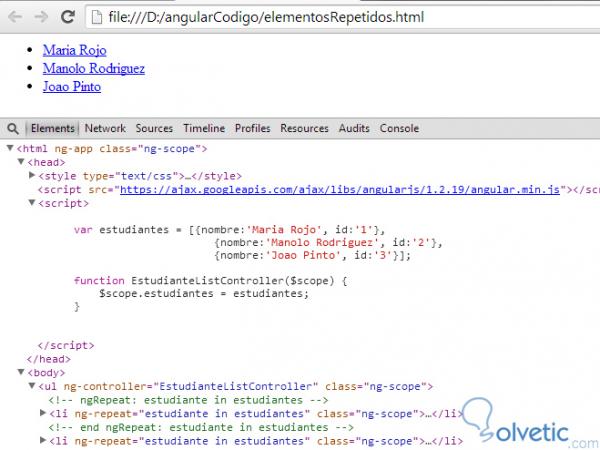Collapse the ul ng-controller node
This screenshot has height=450, width=600.
pyautogui.click(x=33, y=386)
